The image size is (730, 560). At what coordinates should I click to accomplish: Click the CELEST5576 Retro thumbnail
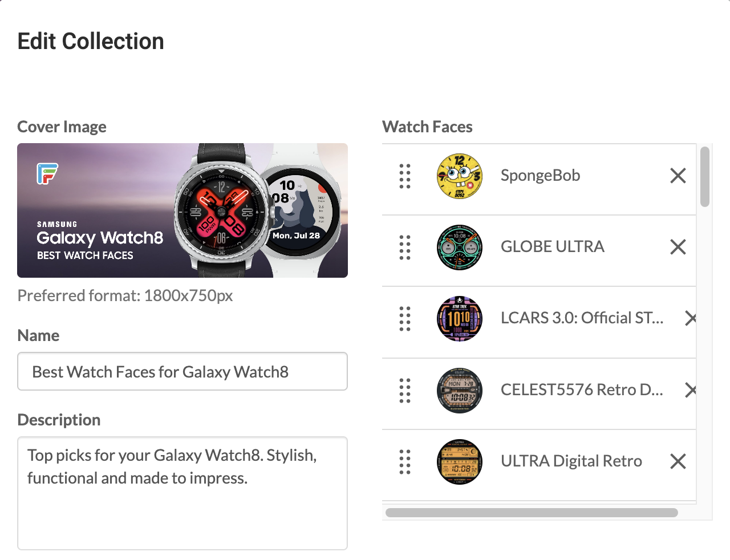459,391
